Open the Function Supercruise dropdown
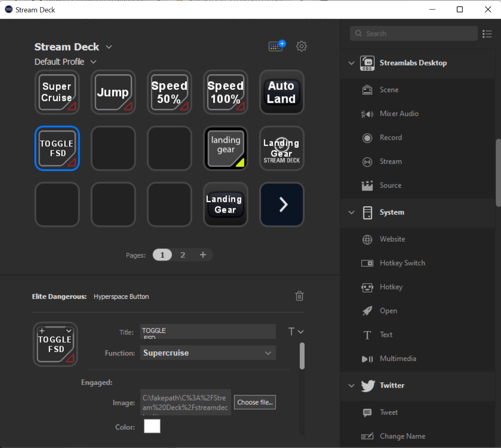Viewport: 501px width, 448px height. (x=208, y=353)
